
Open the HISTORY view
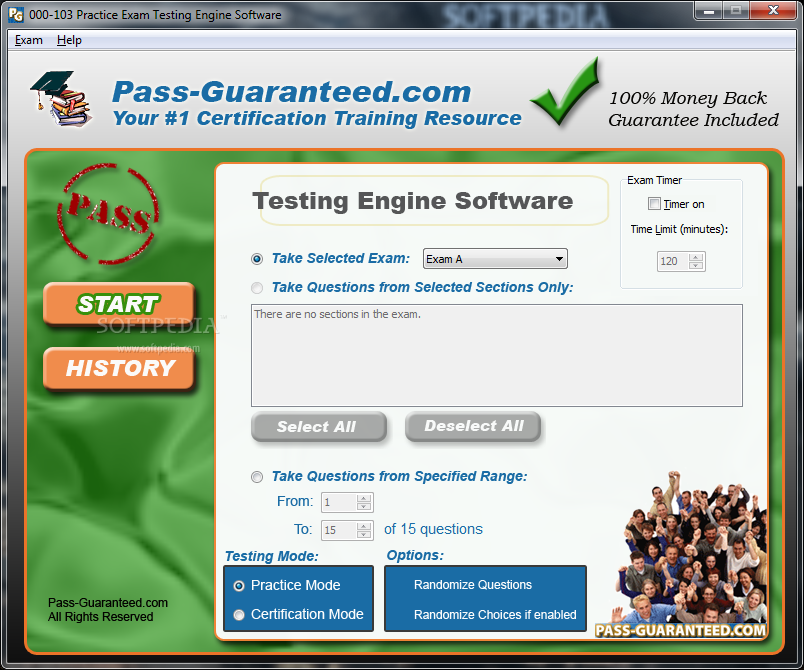[x=119, y=368]
